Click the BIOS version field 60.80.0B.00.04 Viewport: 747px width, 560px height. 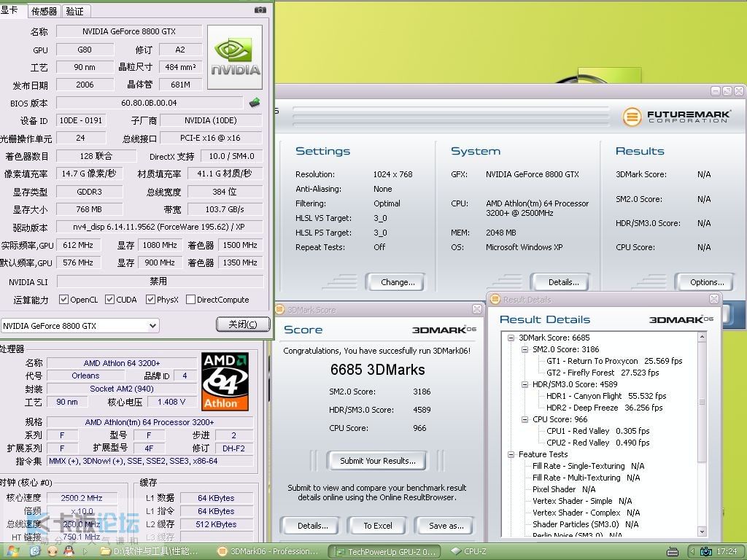(x=149, y=102)
